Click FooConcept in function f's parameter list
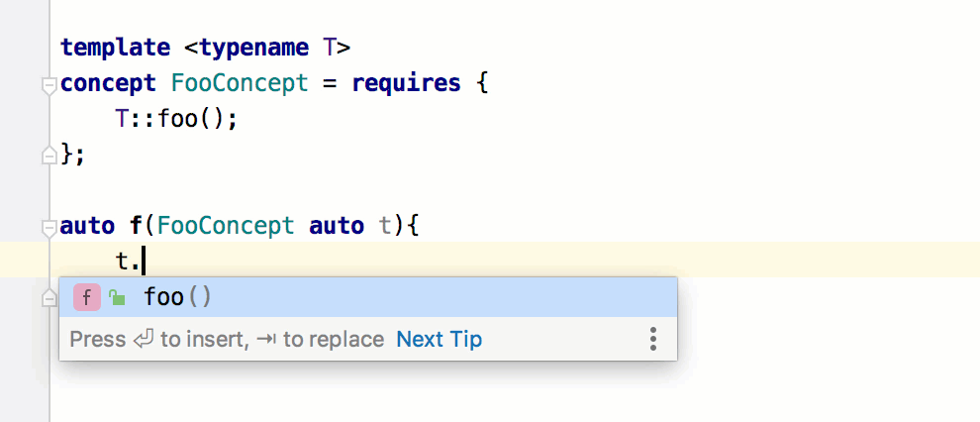The image size is (980, 422). (x=227, y=226)
